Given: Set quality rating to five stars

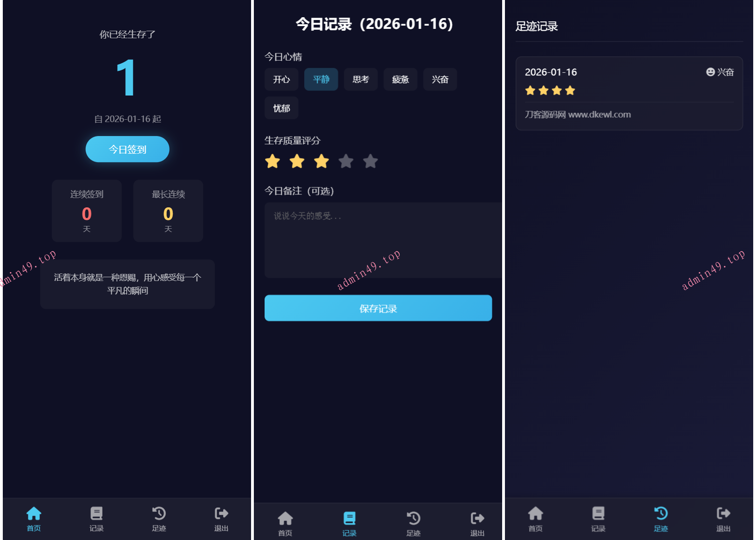Looking at the screenshot, I should point(370,162).
